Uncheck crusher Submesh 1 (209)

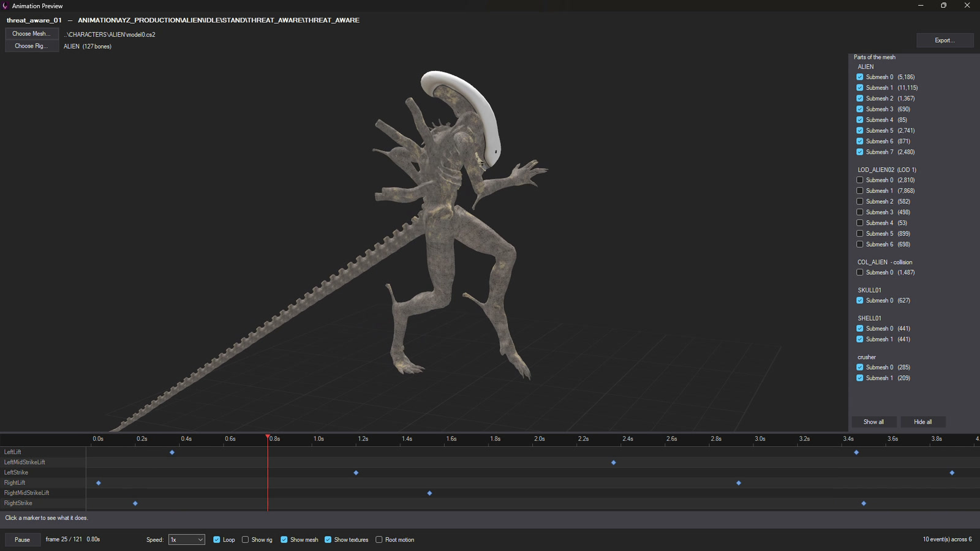pos(860,378)
